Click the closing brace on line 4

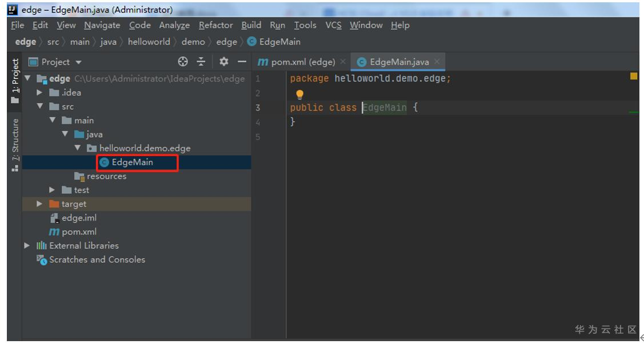point(293,122)
